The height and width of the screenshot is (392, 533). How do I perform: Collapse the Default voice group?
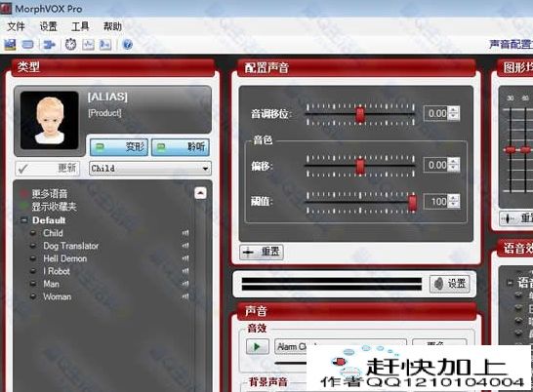tap(23, 220)
